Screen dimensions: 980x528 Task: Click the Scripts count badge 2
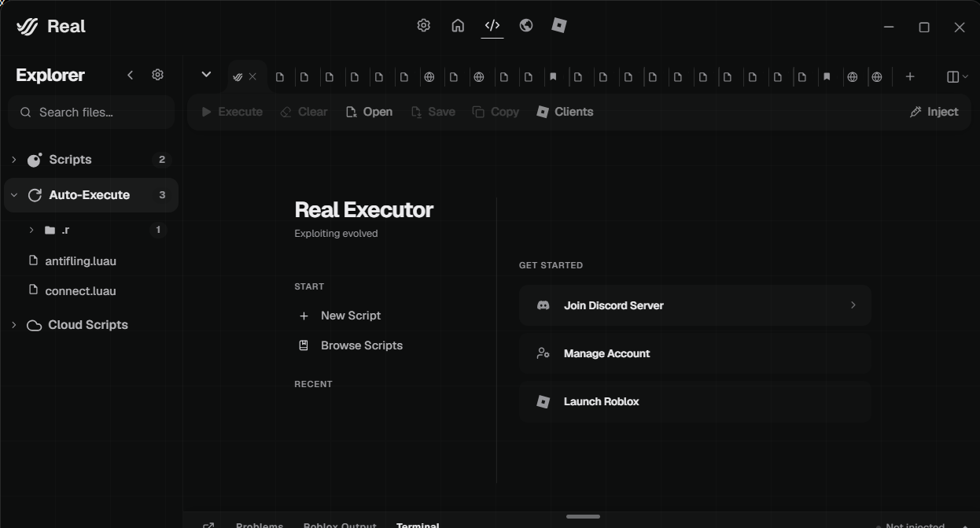tap(162, 160)
